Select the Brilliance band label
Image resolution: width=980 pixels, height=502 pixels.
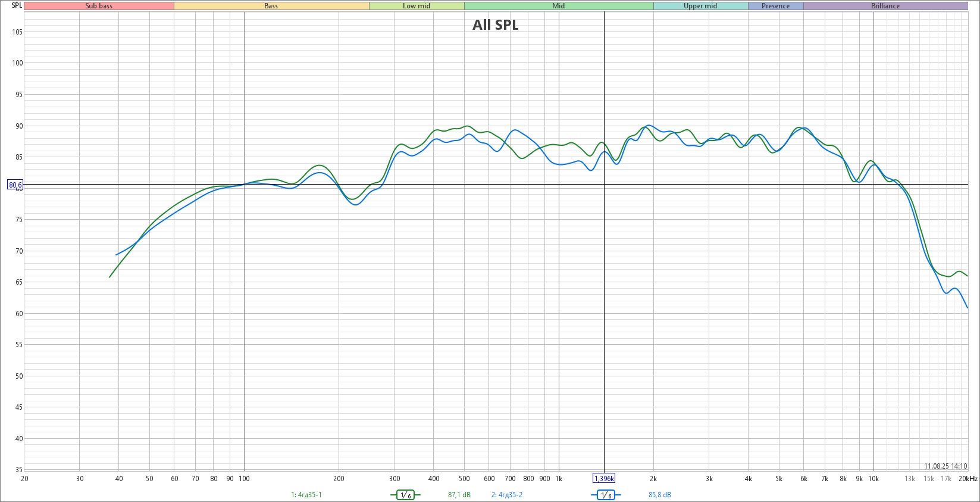coord(885,6)
